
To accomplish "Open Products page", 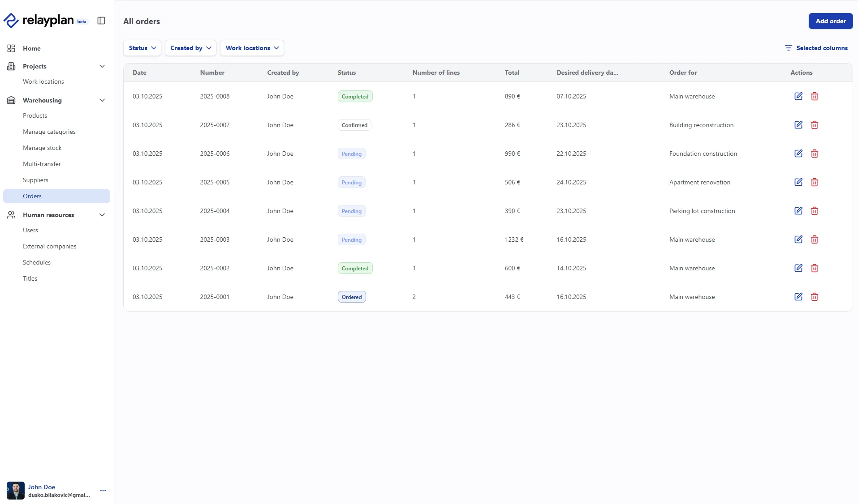I will (x=35, y=115).
